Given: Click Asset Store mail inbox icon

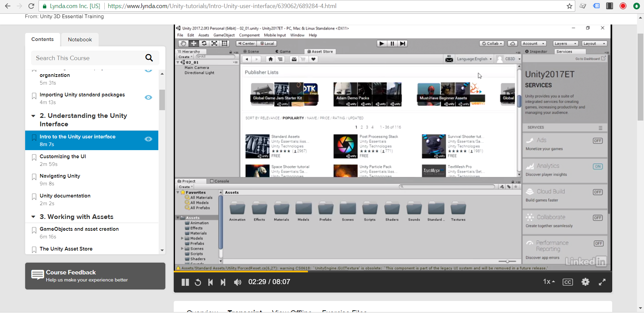Looking at the screenshot, I should click(x=449, y=59).
